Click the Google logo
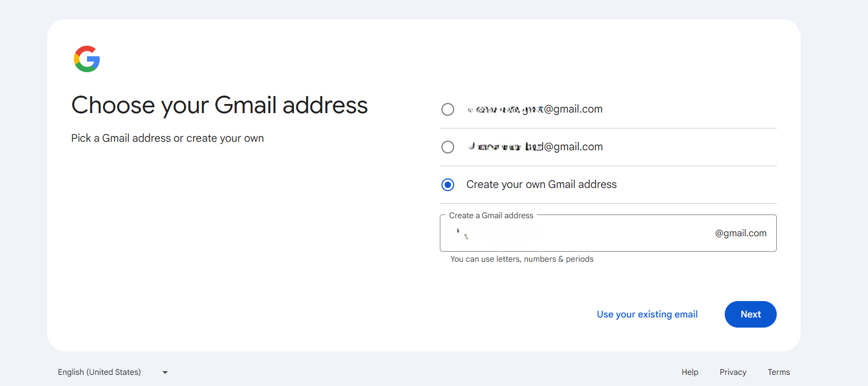The image size is (868, 386). pos(87,59)
